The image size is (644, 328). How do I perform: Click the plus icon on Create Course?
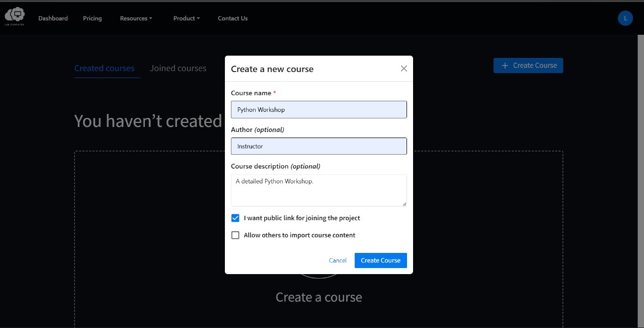click(x=505, y=65)
